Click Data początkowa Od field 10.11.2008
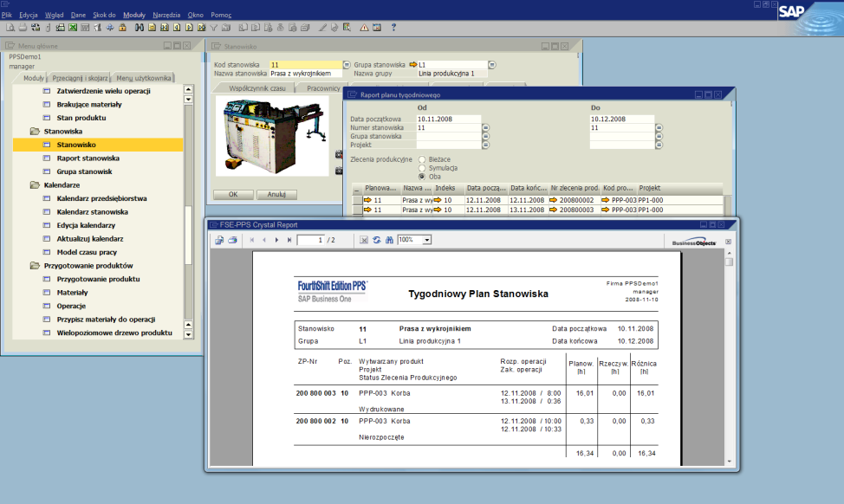Viewport: 844px width, 504px height. tap(448, 119)
